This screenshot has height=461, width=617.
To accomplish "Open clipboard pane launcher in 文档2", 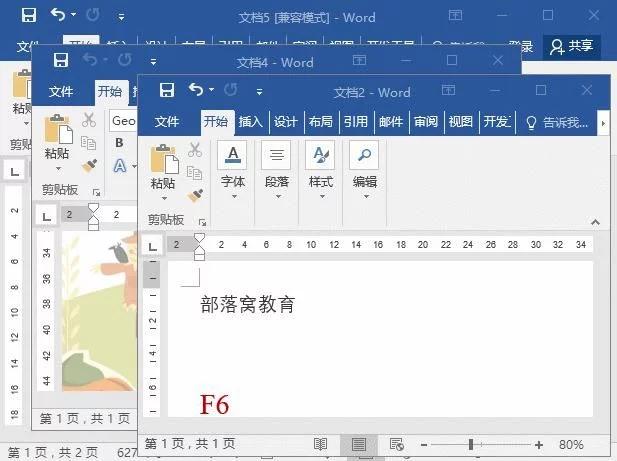I will click(x=202, y=222).
